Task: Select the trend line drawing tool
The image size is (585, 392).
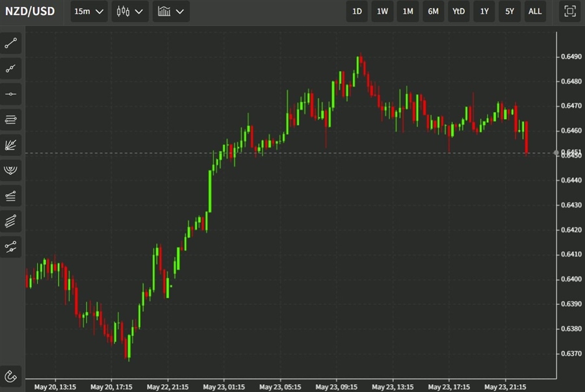Action: [x=10, y=44]
